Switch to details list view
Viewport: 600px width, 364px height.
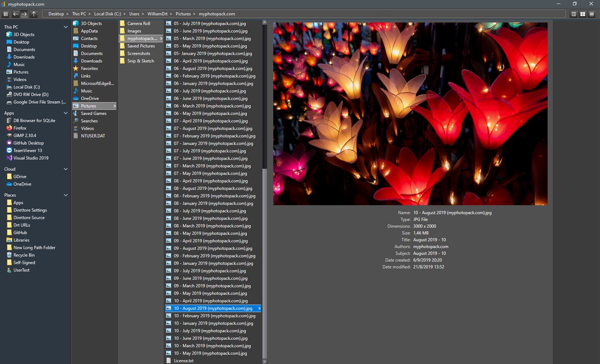(592, 13)
